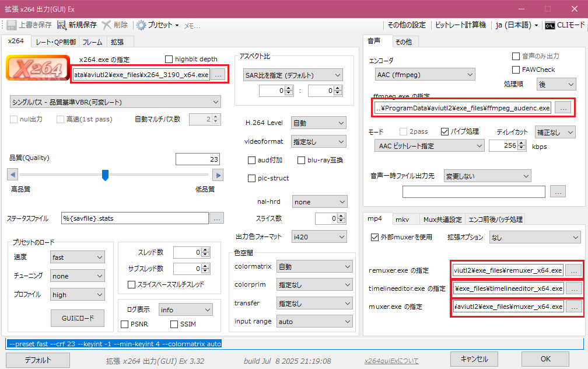The height and width of the screenshot is (369, 588).
Task: Switch to CLIモード
Action: 564,25
